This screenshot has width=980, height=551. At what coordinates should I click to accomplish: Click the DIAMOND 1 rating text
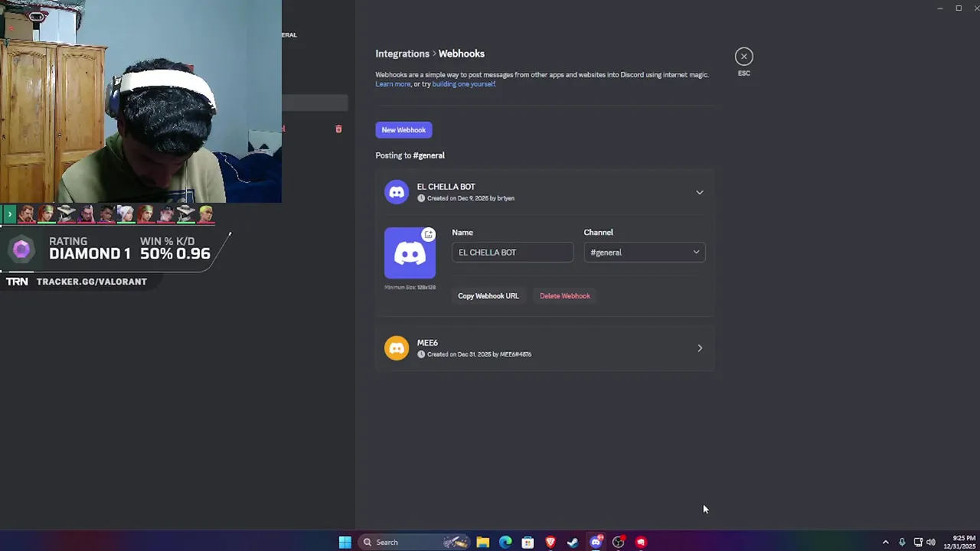[90, 253]
